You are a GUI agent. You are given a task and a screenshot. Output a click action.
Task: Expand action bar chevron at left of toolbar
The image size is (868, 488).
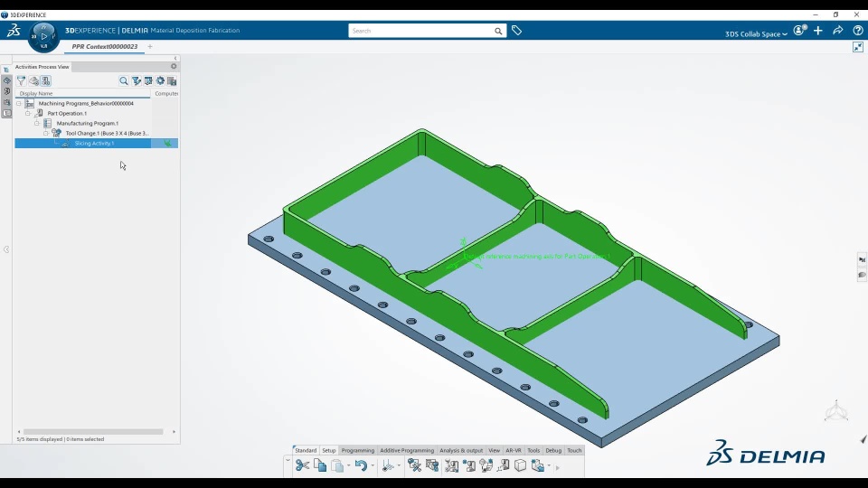[288, 460]
